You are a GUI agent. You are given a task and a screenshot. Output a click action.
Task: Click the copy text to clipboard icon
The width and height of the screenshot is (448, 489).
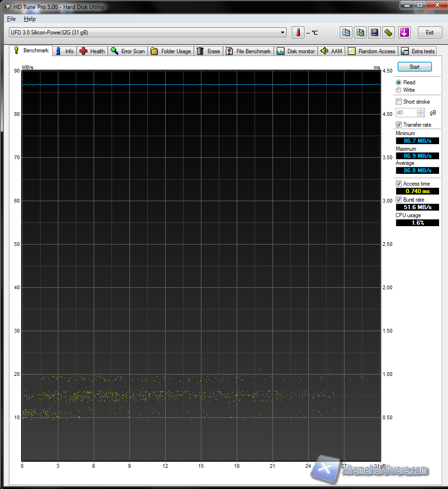[x=346, y=33]
